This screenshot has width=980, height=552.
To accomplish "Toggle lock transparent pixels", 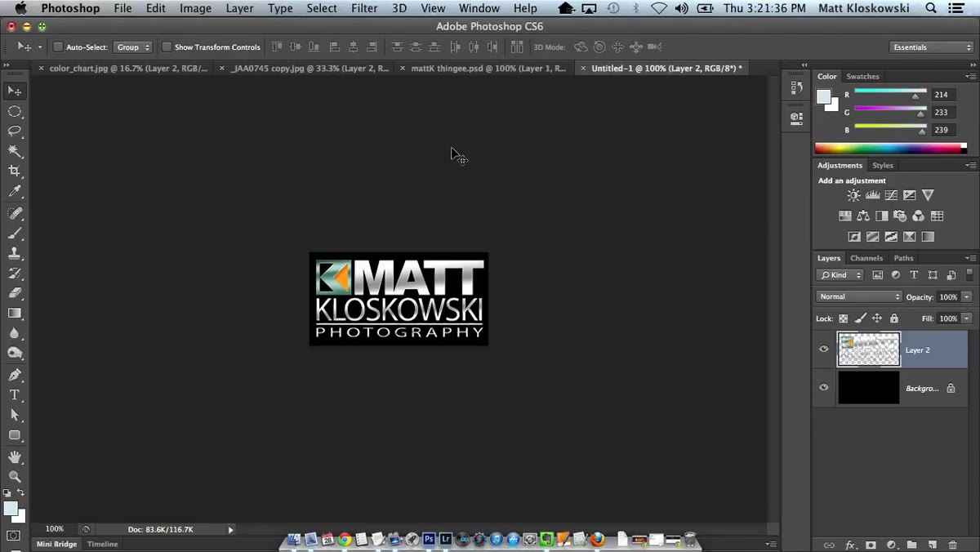I will click(844, 318).
